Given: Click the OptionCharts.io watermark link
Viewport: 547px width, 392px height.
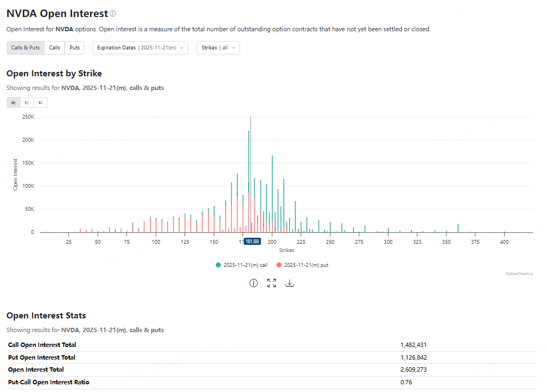Looking at the screenshot, I should click(519, 273).
